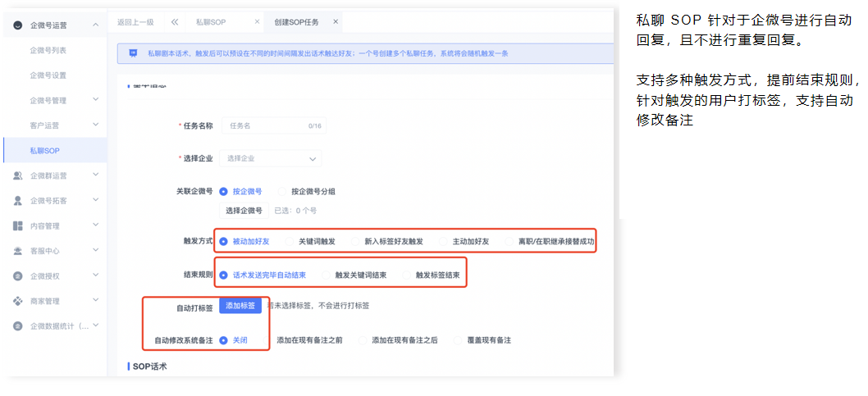Select 触发关键词结束 end rule

(326, 275)
